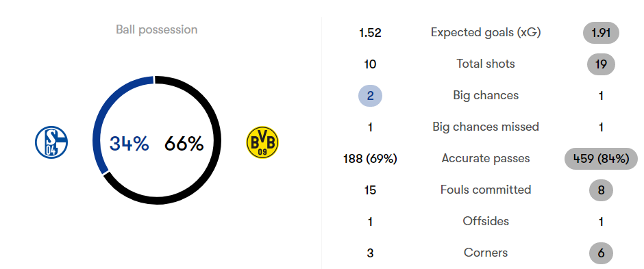Click the highlighted 8 fouls badge
Image resolution: width=644 pixels, height=269 pixels.
coord(601,190)
